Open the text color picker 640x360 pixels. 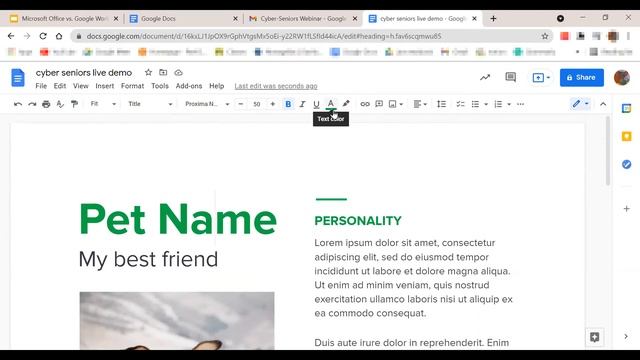[331, 104]
